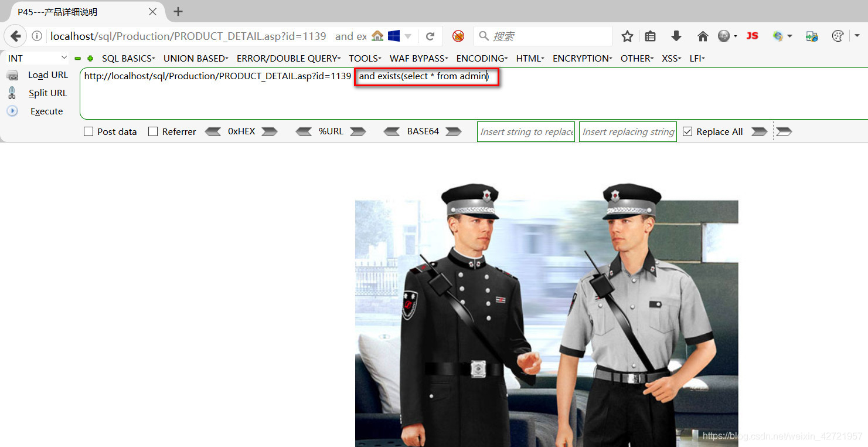Click the outlined arrow at toolbar end
The height and width of the screenshot is (447, 868).
pyautogui.click(x=784, y=131)
